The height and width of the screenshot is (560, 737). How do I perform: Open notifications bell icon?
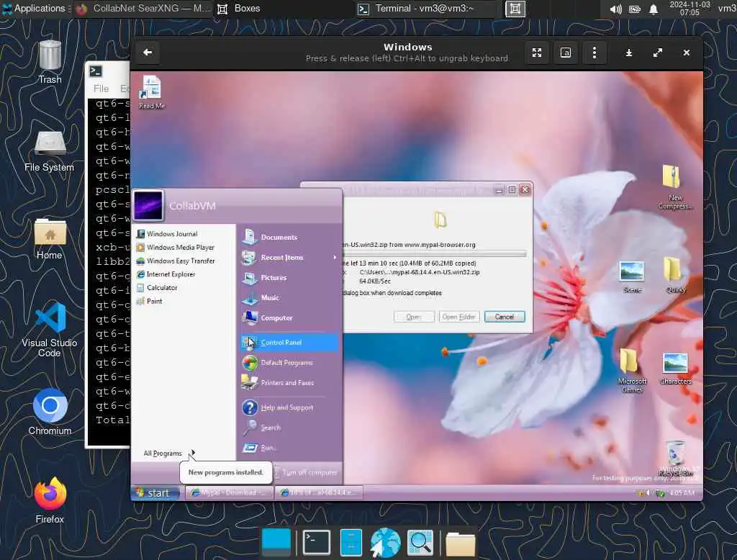click(654, 9)
